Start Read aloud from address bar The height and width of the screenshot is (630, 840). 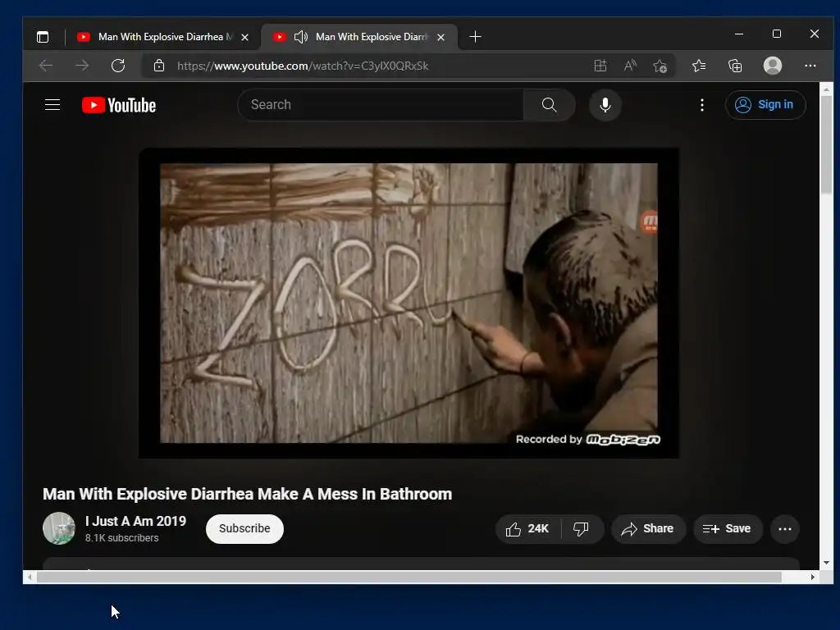click(x=630, y=66)
